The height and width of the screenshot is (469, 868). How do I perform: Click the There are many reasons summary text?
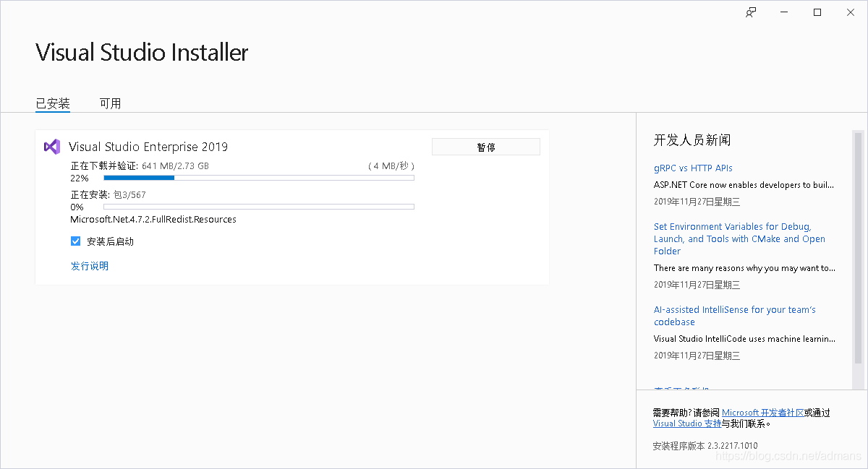[x=746, y=267]
